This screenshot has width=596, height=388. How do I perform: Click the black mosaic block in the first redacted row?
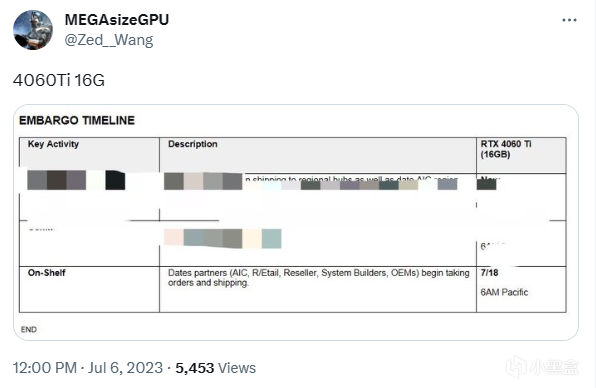[x=115, y=180]
